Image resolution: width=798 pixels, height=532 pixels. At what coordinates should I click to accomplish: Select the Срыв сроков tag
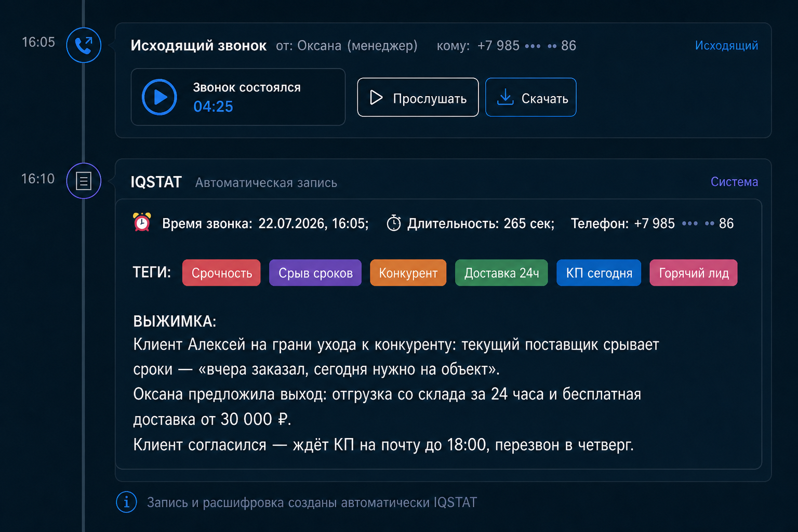[x=315, y=273]
